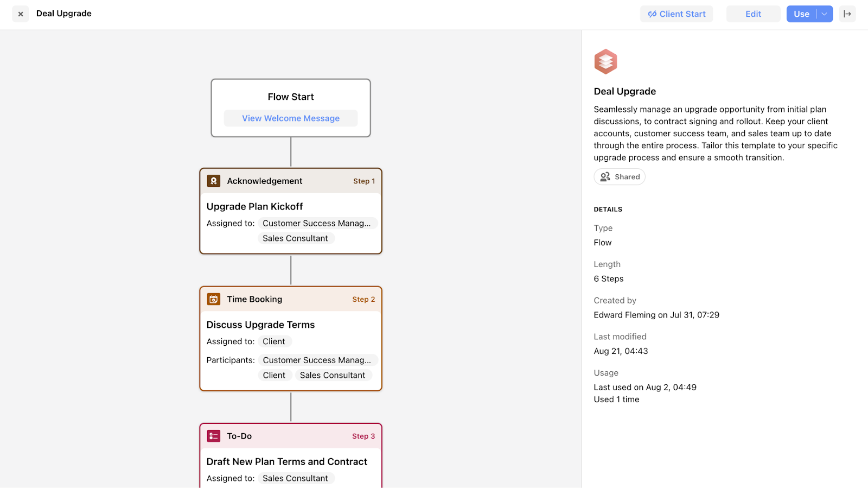This screenshot has width=868, height=488.
Task: Click the Sales Consultant tag in Step 1
Action: 295,238
